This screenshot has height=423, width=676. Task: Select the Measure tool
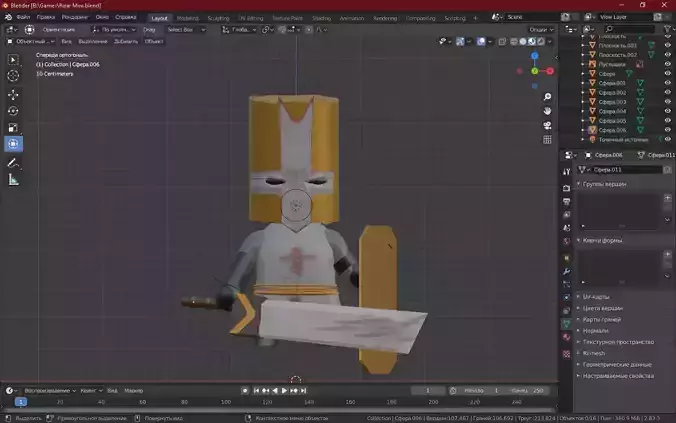(x=13, y=180)
